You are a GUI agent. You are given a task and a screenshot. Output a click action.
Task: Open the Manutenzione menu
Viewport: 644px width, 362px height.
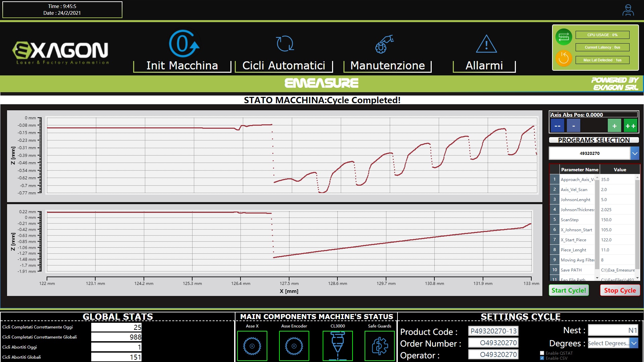[387, 66]
